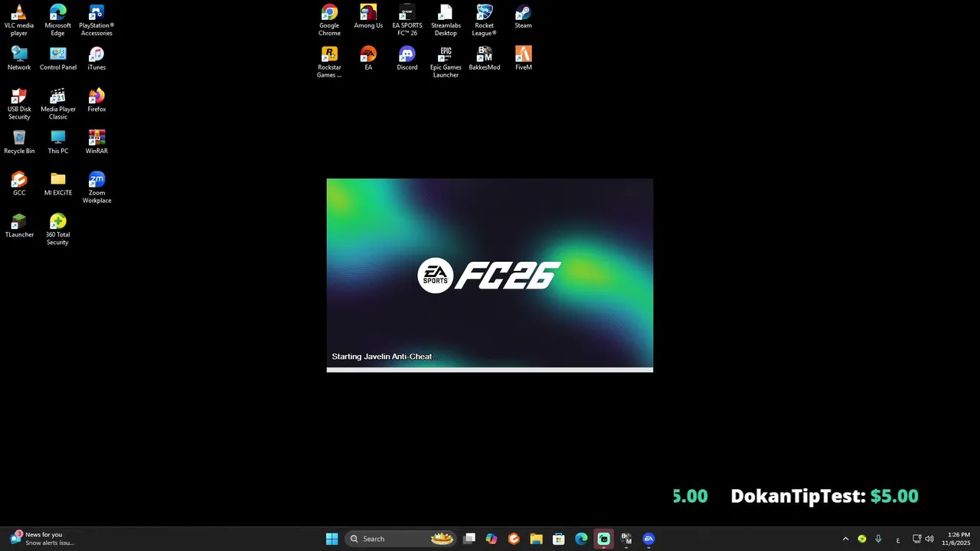The width and height of the screenshot is (980, 551).
Task: Open the Windows Start menu
Action: tap(332, 539)
